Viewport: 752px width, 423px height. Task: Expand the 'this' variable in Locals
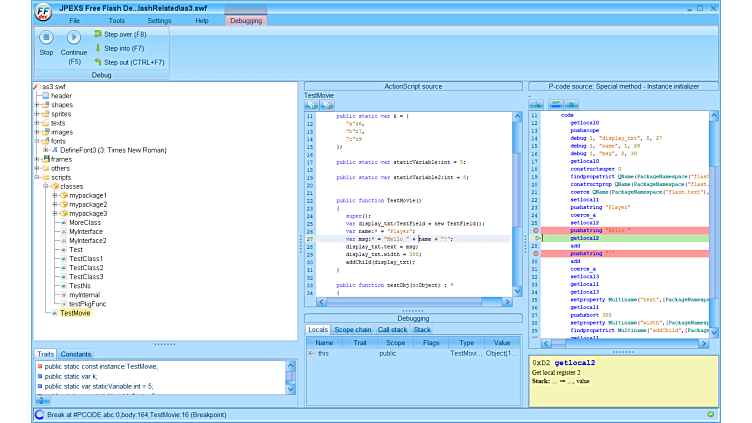(x=310, y=353)
